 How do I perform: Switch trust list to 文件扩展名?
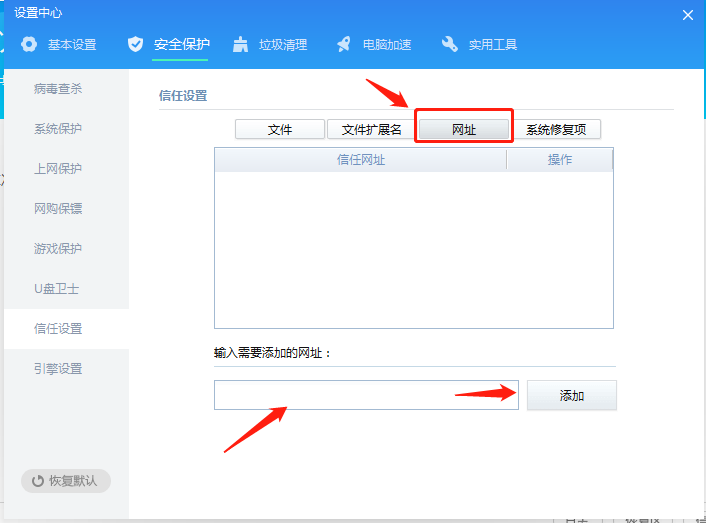coord(371,130)
